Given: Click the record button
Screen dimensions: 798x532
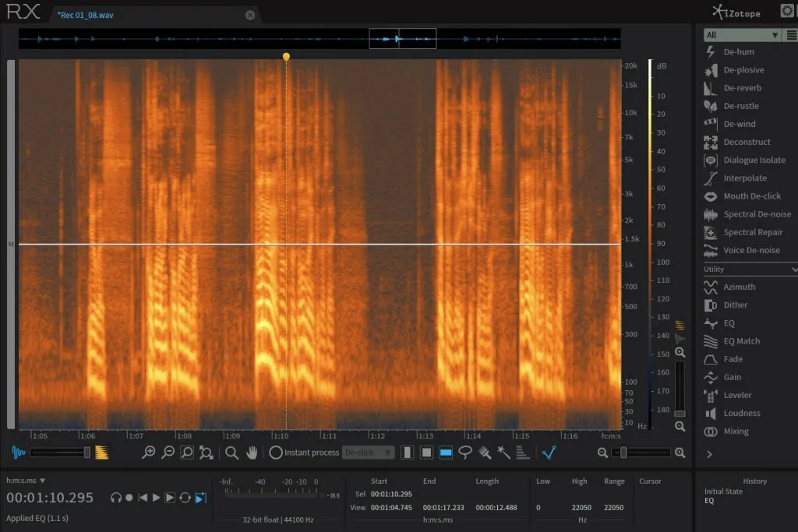Looking at the screenshot, I should (129, 498).
